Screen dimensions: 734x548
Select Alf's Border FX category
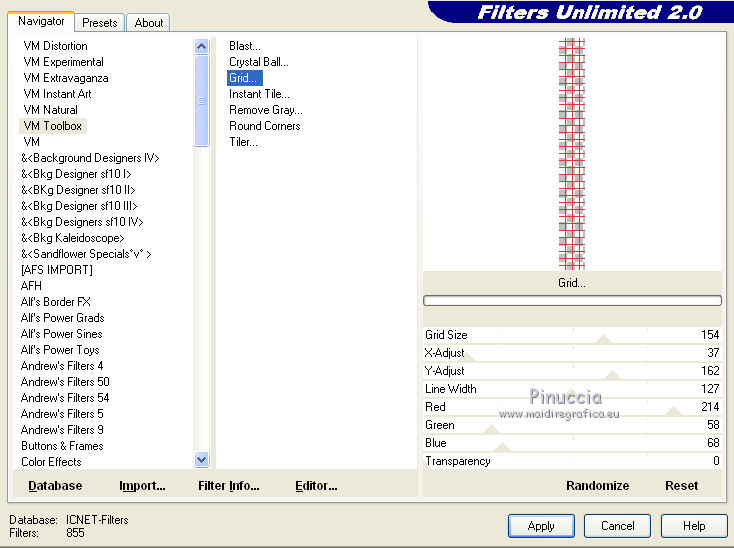tap(55, 302)
